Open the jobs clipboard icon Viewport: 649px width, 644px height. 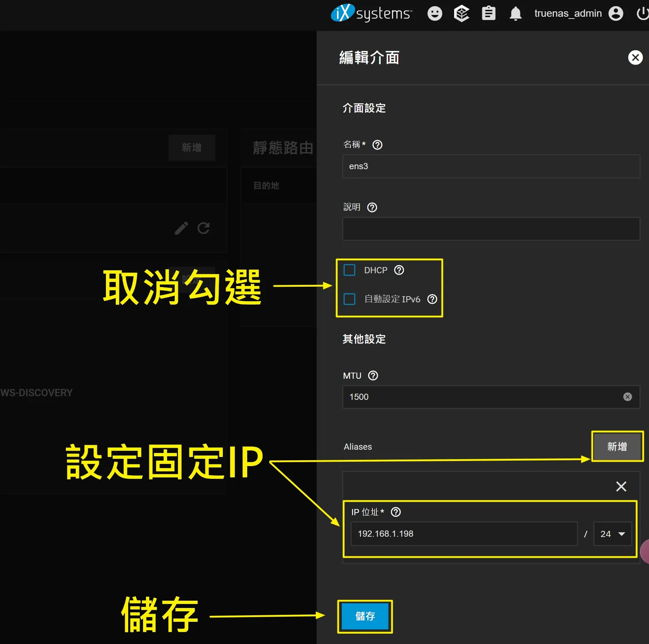coord(489,13)
